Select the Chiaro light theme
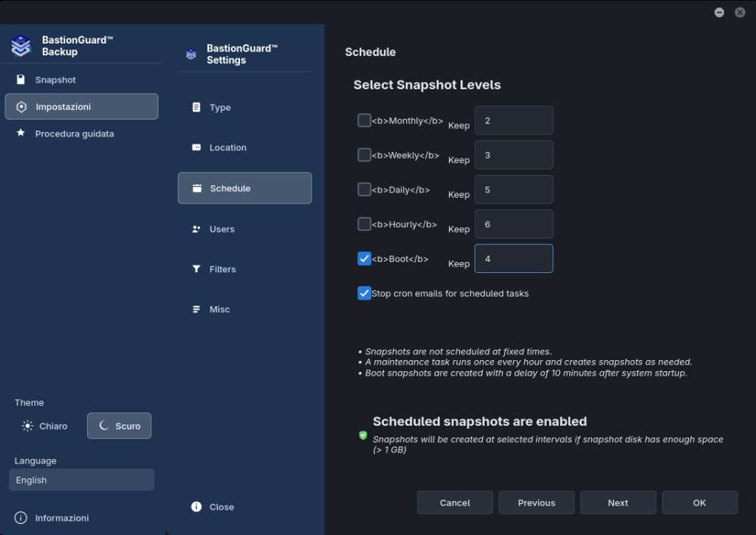 [x=45, y=426]
